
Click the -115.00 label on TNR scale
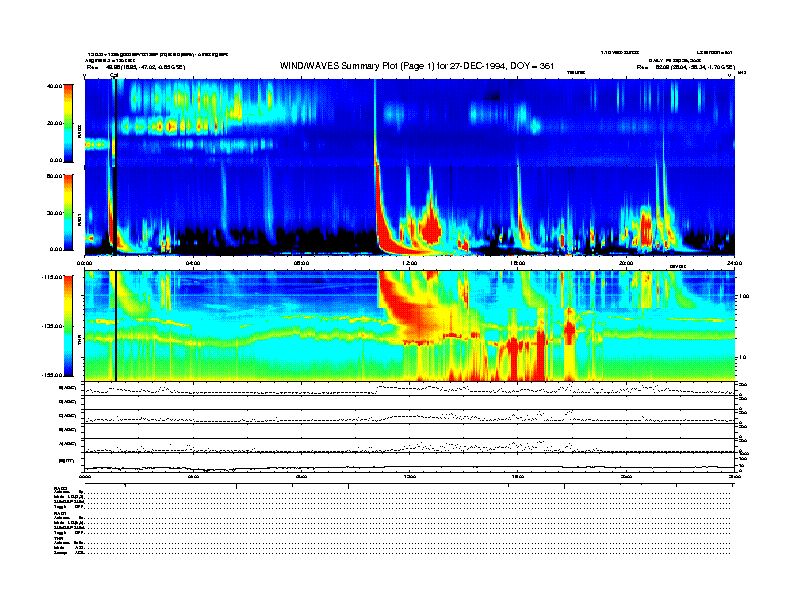(x=53, y=277)
